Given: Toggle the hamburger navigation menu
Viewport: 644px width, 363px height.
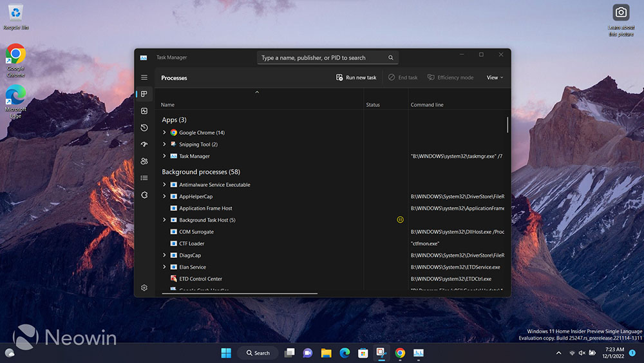Looking at the screenshot, I should click(x=144, y=77).
